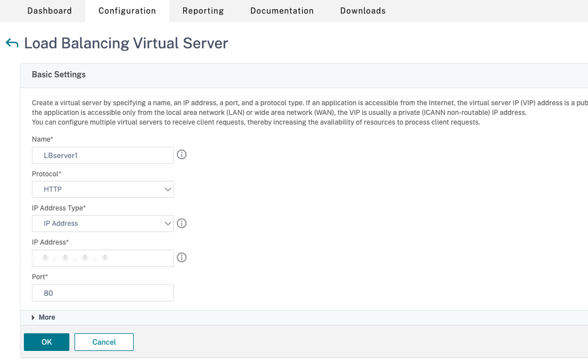
Task: Select the Configuration tab
Action: (127, 10)
